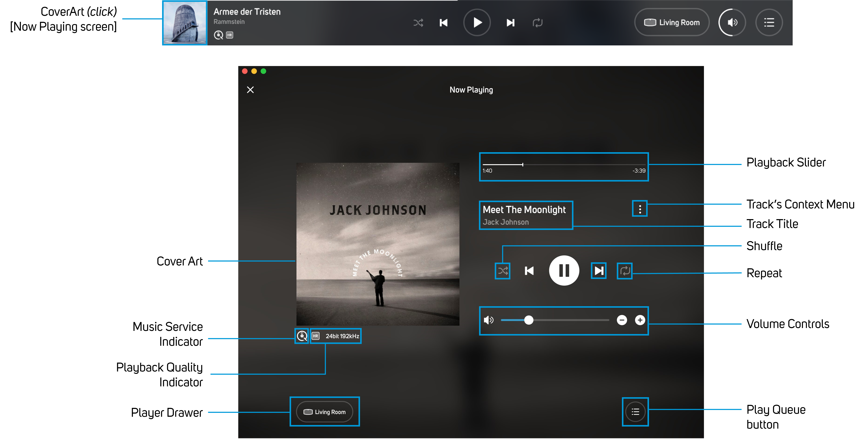Click the 1:40 elapsed time label
Viewport: 868px width, 439px height.
click(x=487, y=171)
